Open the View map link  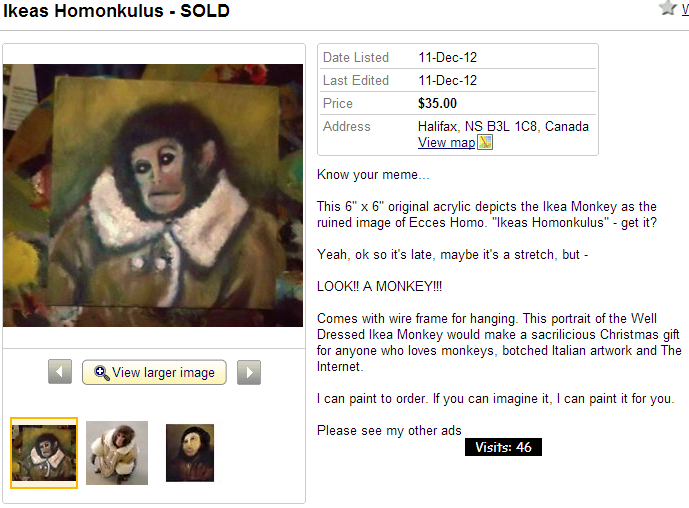tap(446, 143)
